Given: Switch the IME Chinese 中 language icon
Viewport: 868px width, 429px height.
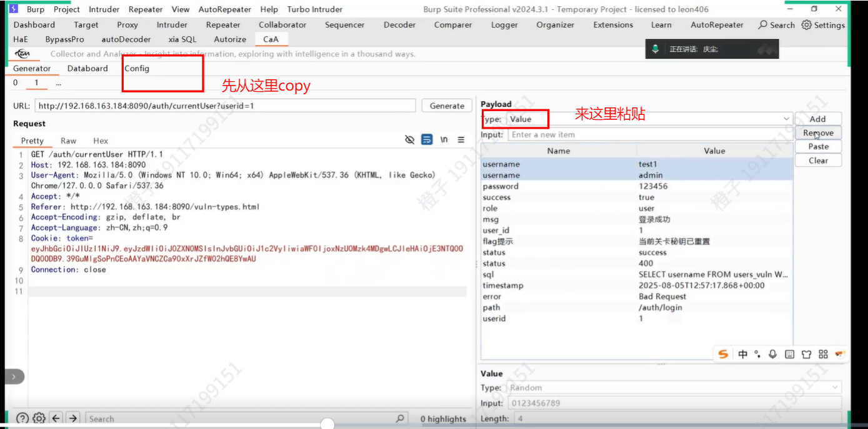Looking at the screenshot, I should coord(742,354).
